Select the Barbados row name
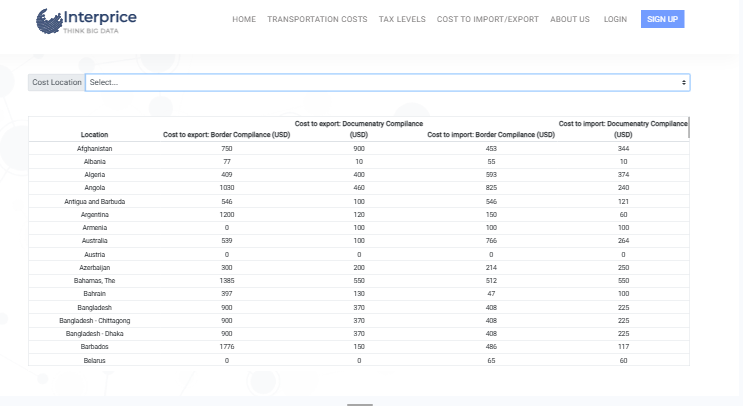743x406 pixels. (94, 347)
